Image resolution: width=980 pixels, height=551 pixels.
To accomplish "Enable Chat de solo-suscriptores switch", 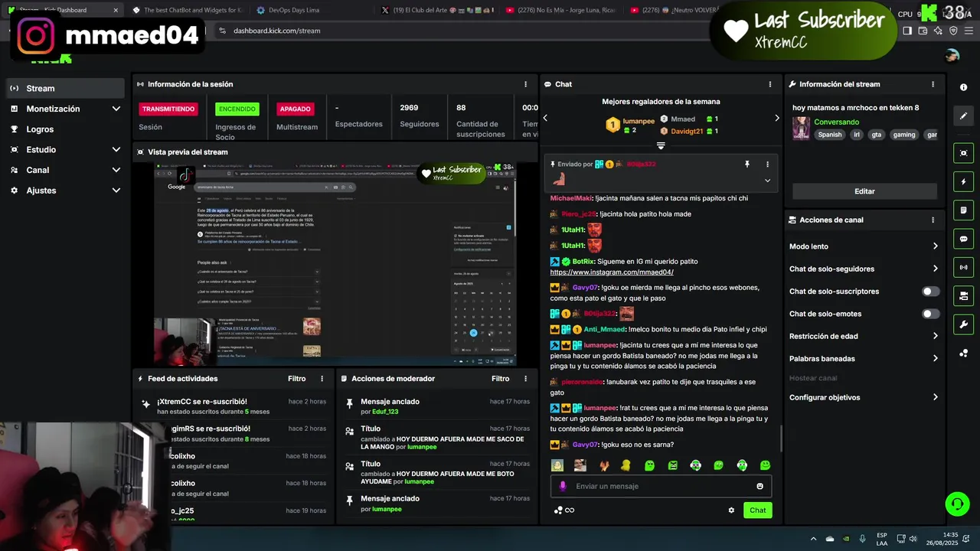I will 930,292.
